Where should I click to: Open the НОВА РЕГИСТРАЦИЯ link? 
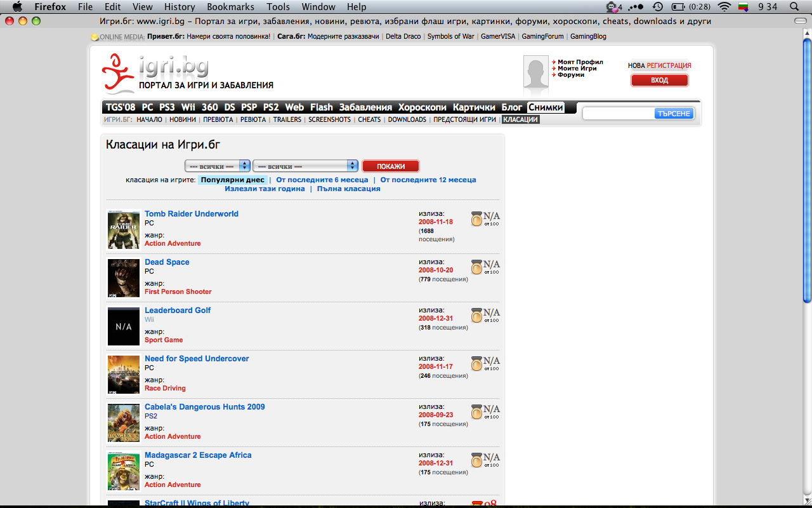pos(660,65)
